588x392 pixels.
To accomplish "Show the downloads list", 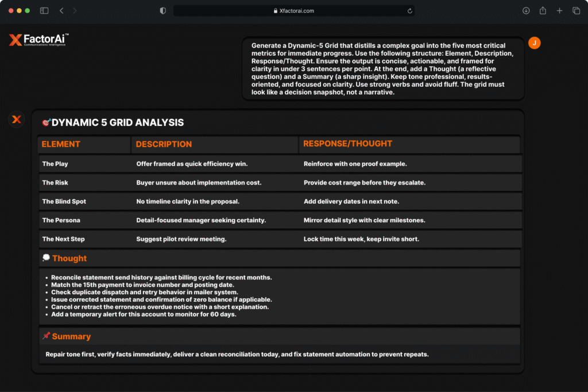I will [526, 11].
